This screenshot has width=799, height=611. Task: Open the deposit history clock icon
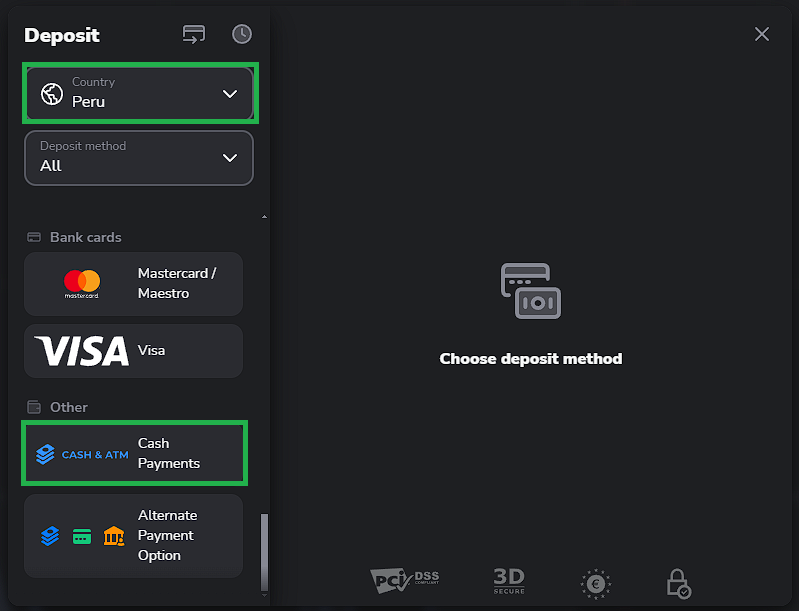click(x=242, y=34)
